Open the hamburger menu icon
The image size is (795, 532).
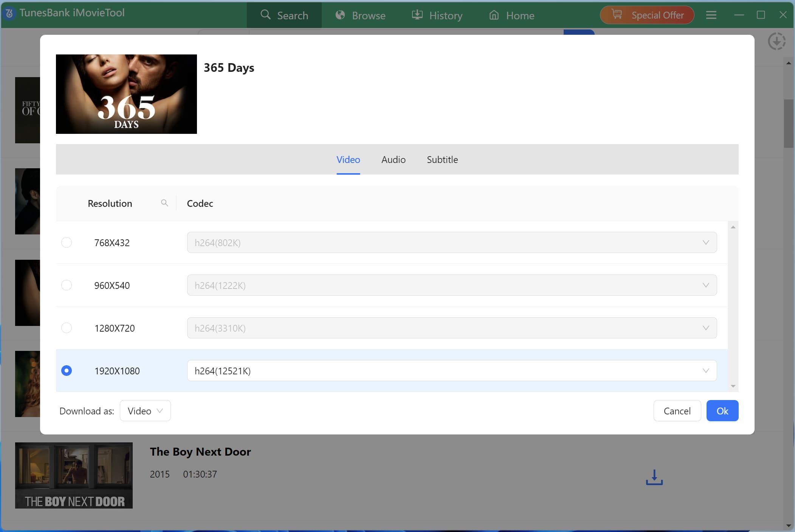point(711,15)
